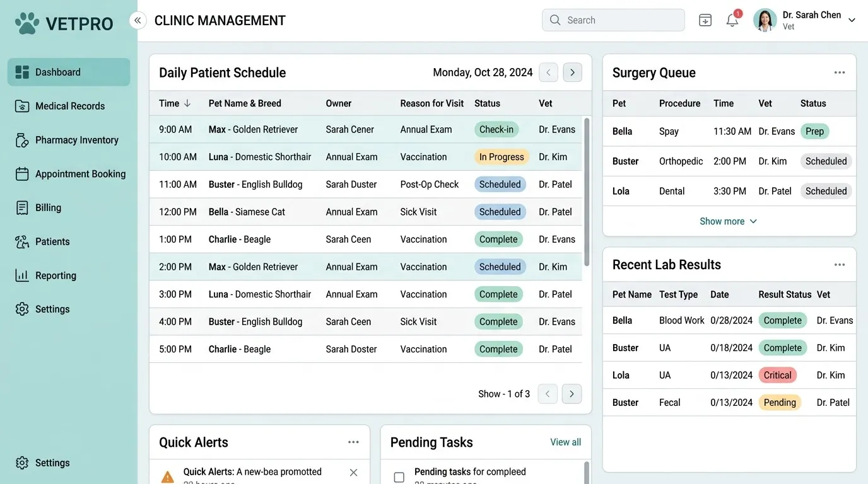The image size is (868, 484).
Task: Click Prep status for Bella surgery
Action: (814, 131)
